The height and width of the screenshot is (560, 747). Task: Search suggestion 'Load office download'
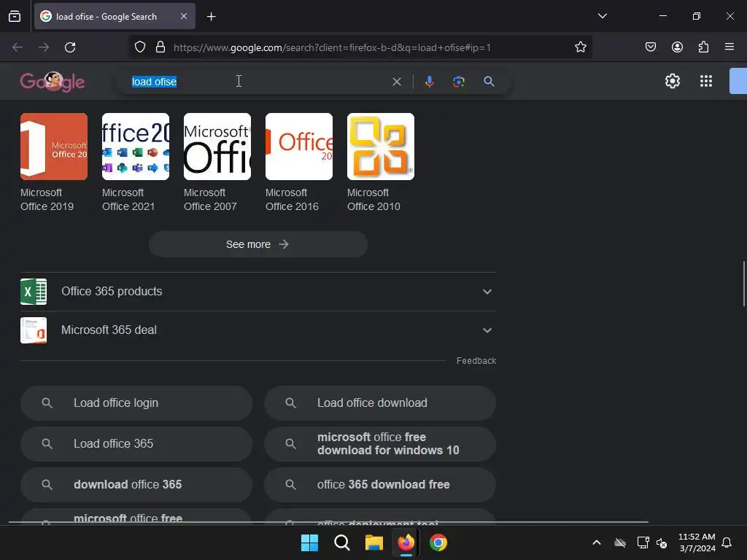(380, 402)
